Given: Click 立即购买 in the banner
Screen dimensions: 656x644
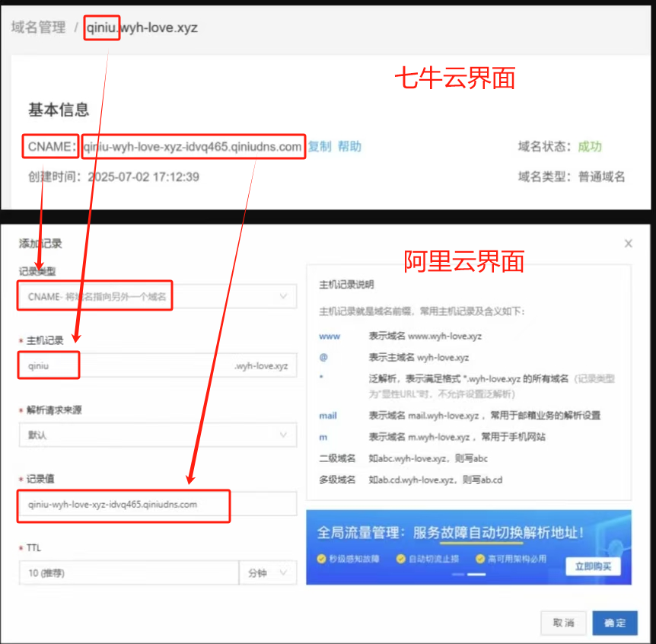Looking at the screenshot, I should pyautogui.click(x=593, y=566).
